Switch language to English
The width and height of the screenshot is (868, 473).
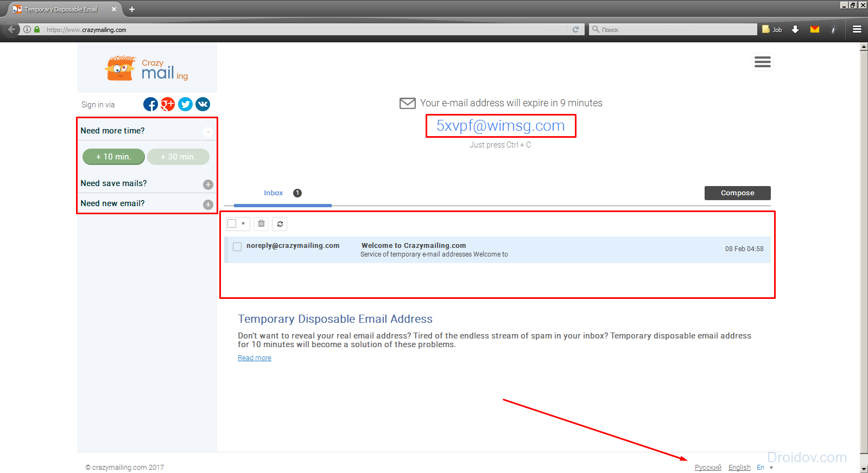point(739,468)
